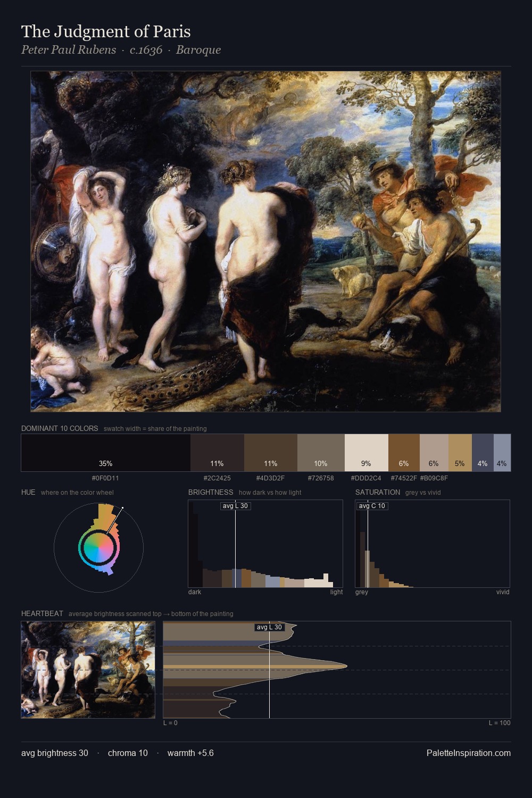Image resolution: width=532 pixels, height=798 pixels.
Task: Click the 'HEARTBEAT' section heading
Action: 42,613
